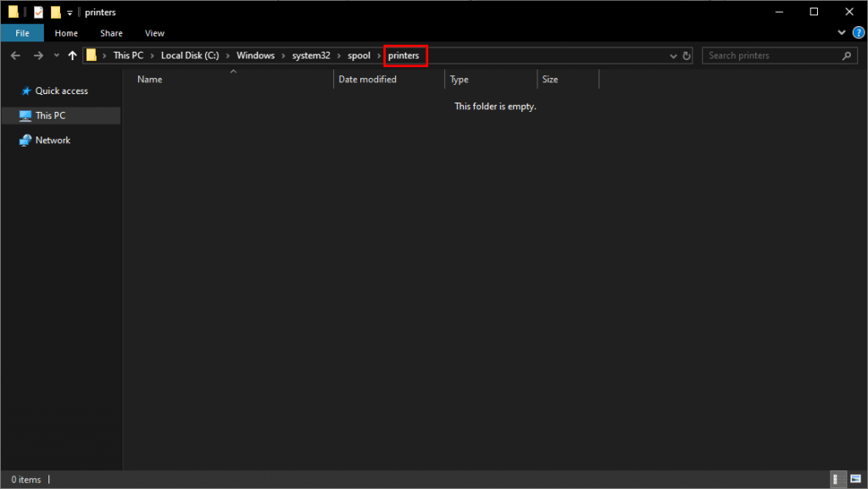Expand the ribbon with the chevron
This screenshot has width=868, height=489.
pos(842,33)
